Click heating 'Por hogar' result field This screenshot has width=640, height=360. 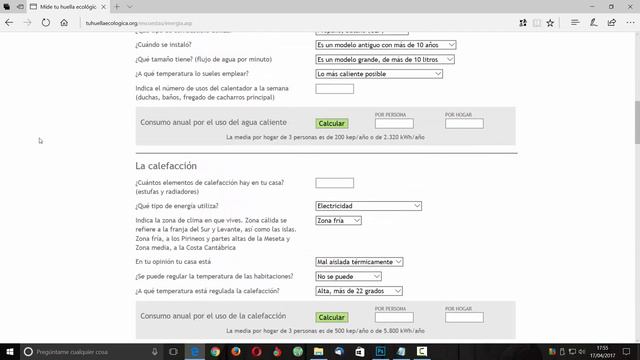(464, 317)
